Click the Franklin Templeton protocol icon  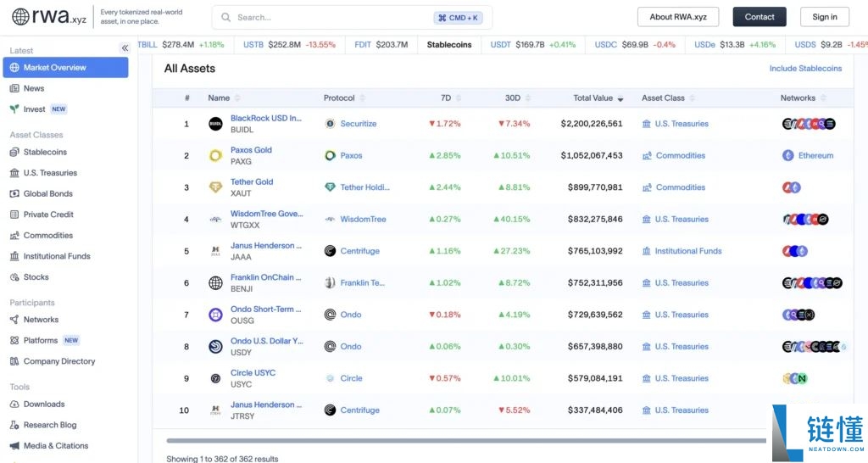pos(330,282)
